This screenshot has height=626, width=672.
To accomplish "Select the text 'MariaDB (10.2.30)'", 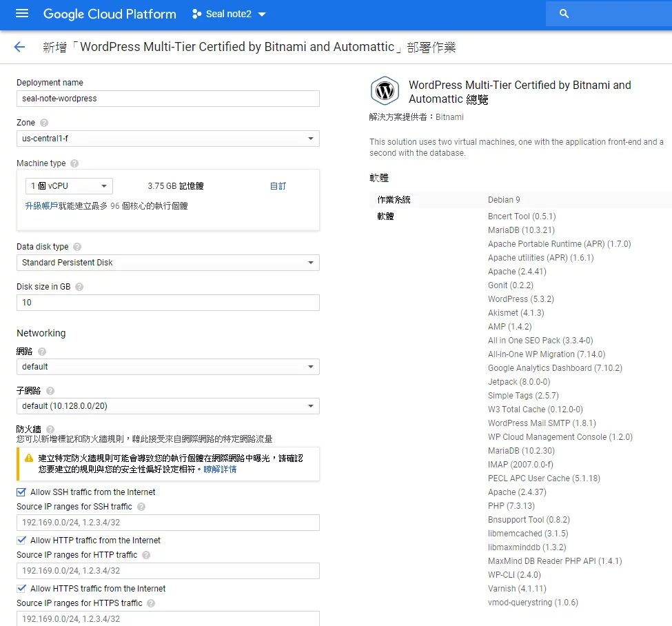I will 521,451.
